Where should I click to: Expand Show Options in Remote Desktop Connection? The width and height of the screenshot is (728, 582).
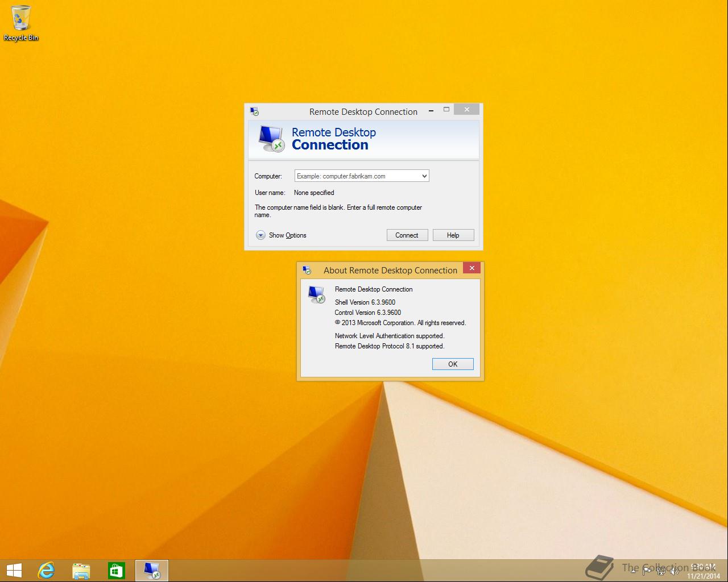click(x=281, y=235)
